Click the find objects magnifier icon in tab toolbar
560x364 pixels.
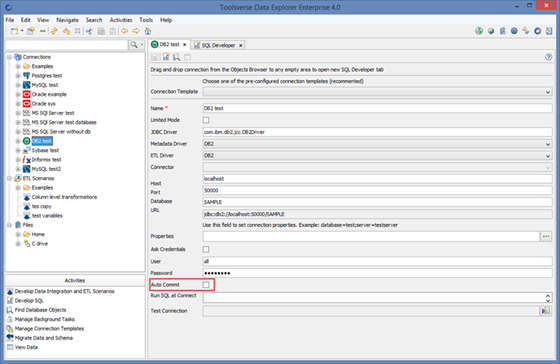176,57
